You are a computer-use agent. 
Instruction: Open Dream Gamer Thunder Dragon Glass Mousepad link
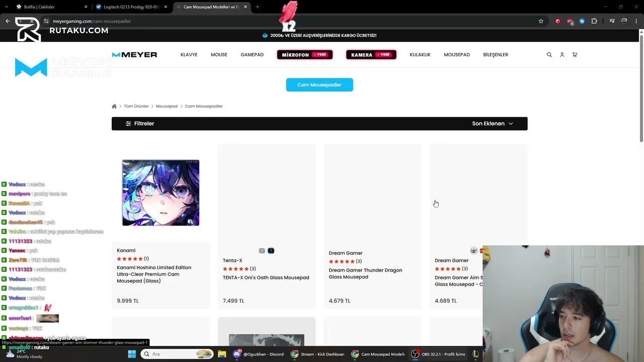coord(366,274)
